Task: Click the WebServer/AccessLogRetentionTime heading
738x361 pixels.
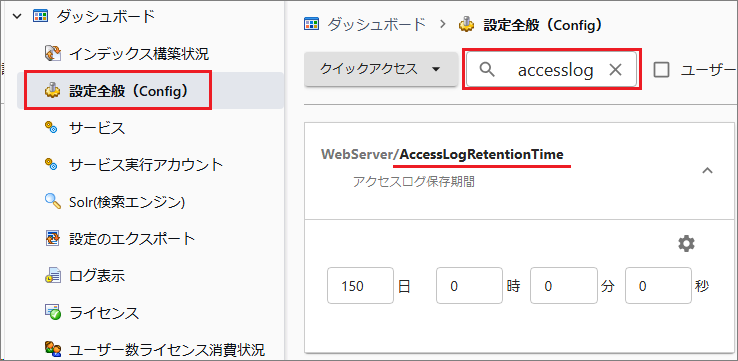Action: [442, 154]
